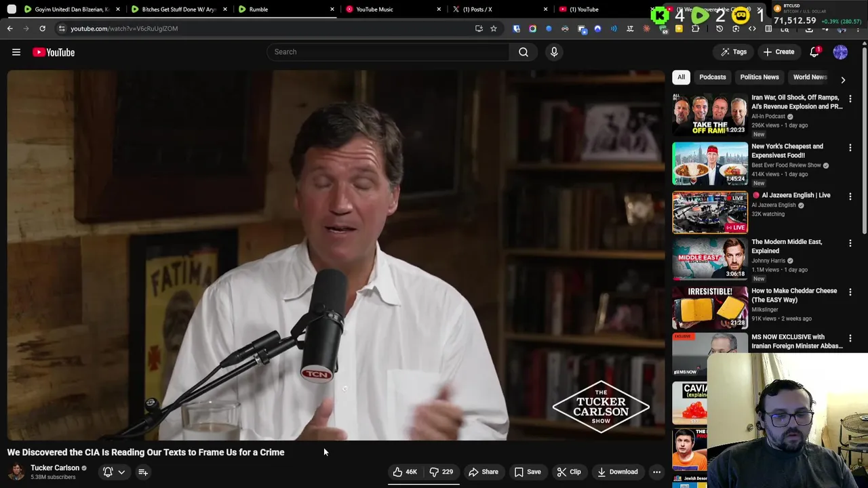Open the Al Jazeera English live thumbnail
The height and width of the screenshot is (488, 868).
pos(710,213)
